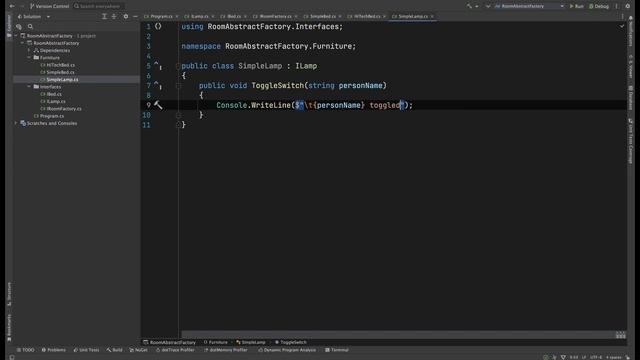Image resolution: width=640 pixels, height=360 pixels.
Task: Click the Furniture breadcrumb
Action: pyautogui.click(x=216, y=342)
